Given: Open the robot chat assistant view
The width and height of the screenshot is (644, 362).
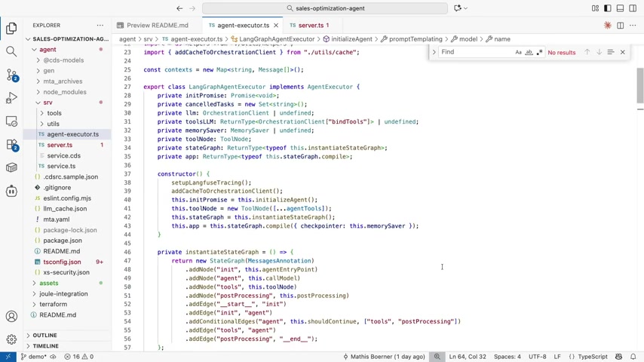Looking at the screenshot, I should coord(11,191).
